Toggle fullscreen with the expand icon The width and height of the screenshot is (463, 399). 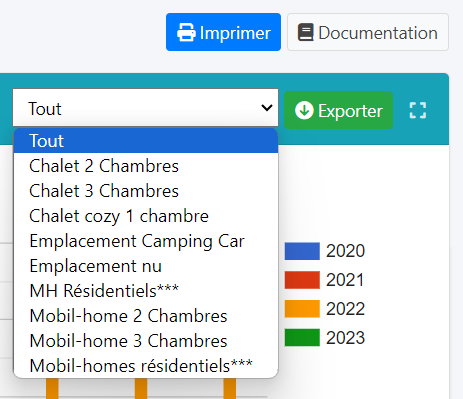click(418, 110)
